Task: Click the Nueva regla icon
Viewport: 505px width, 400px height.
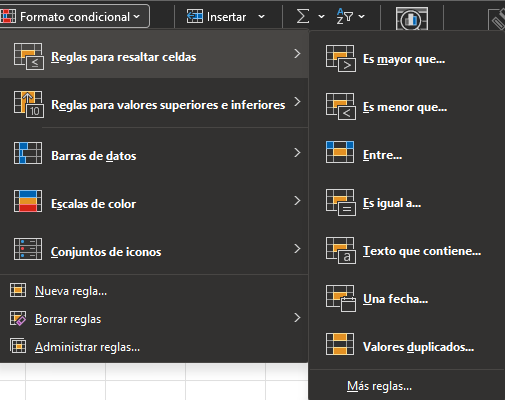Action: point(18,290)
